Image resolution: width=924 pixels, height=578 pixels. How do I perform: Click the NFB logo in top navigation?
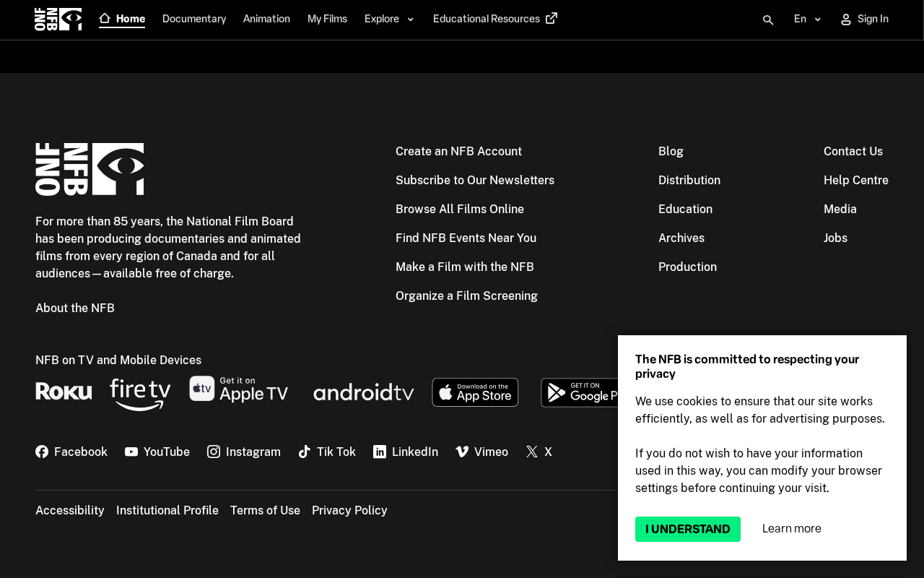pos(58,20)
